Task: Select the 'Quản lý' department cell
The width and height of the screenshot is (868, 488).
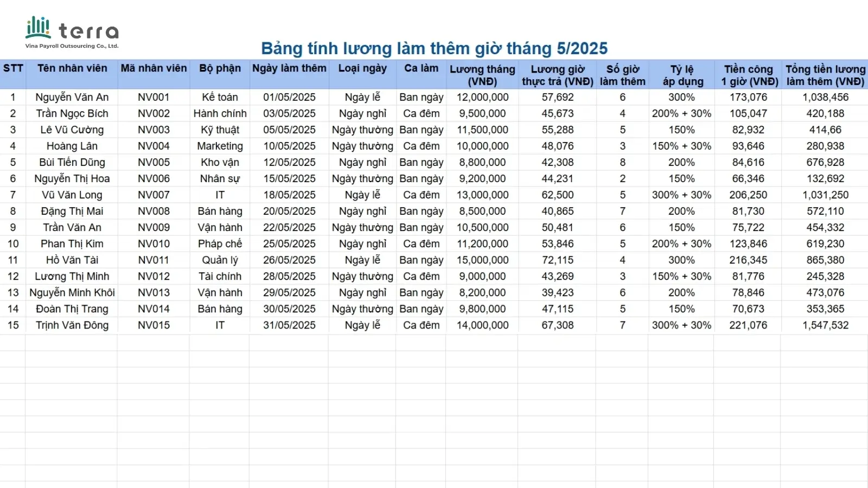Action: 220,260
